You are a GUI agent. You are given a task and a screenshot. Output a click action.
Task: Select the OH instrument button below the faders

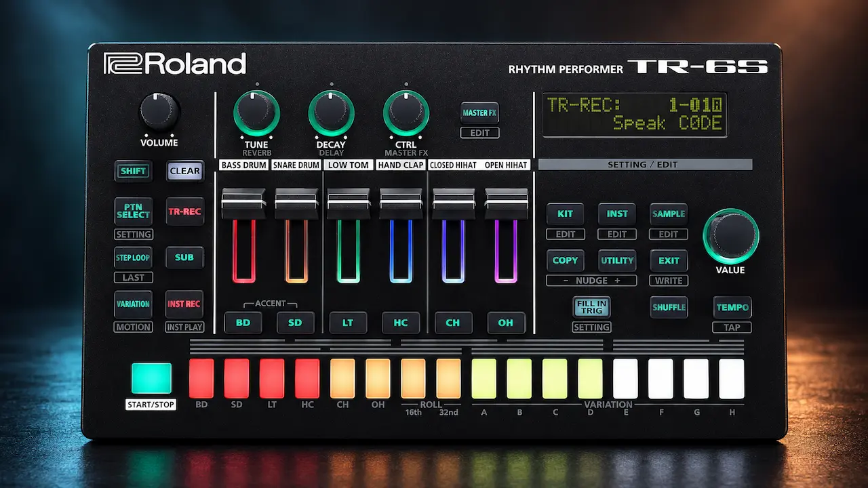[506, 323]
